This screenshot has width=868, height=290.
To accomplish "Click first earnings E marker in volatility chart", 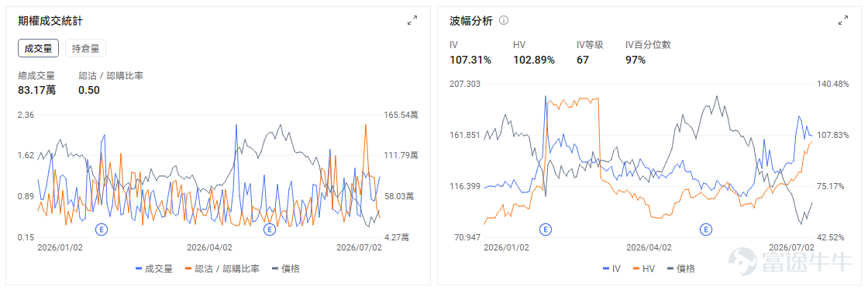I will coord(546,229).
